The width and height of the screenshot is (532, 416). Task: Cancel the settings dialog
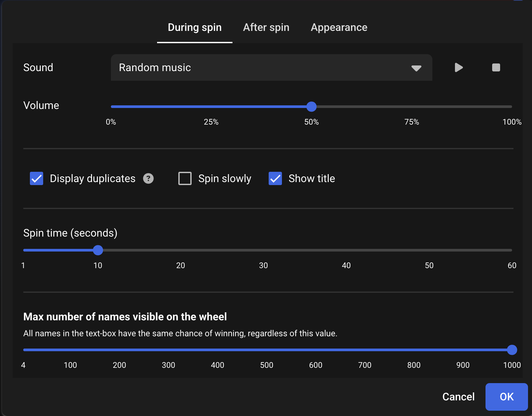coord(458,397)
